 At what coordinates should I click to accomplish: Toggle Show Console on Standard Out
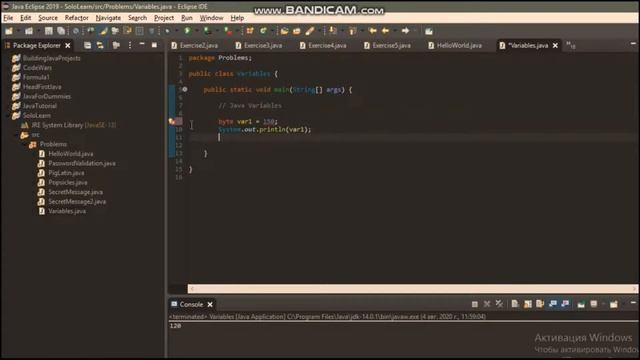(553, 304)
